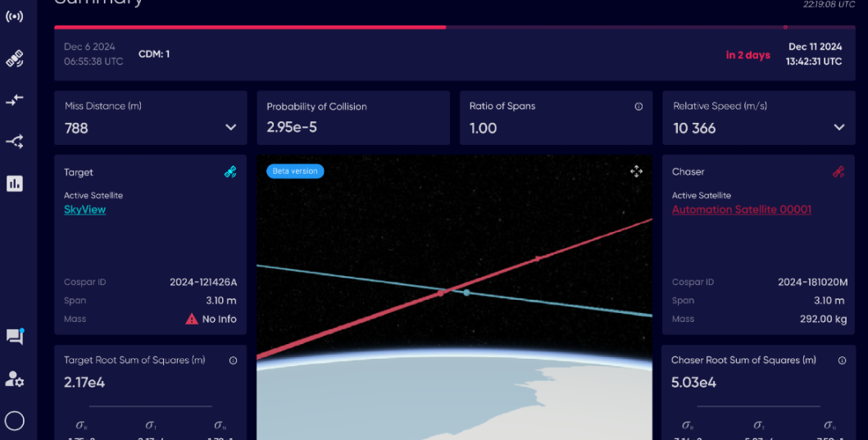This screenshot has height=440, width=868.
Task: Click the red timeline progress bar
Action: pyautogui.click(x=250, y=27)
